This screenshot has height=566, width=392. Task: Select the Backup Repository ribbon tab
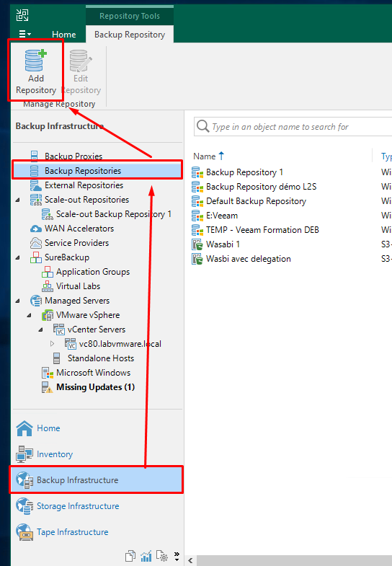coord(130,35)
